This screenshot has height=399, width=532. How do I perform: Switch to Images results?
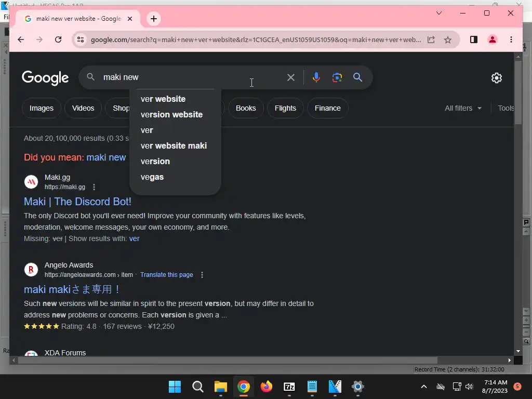pyautogui.click(x=42, y=108)
